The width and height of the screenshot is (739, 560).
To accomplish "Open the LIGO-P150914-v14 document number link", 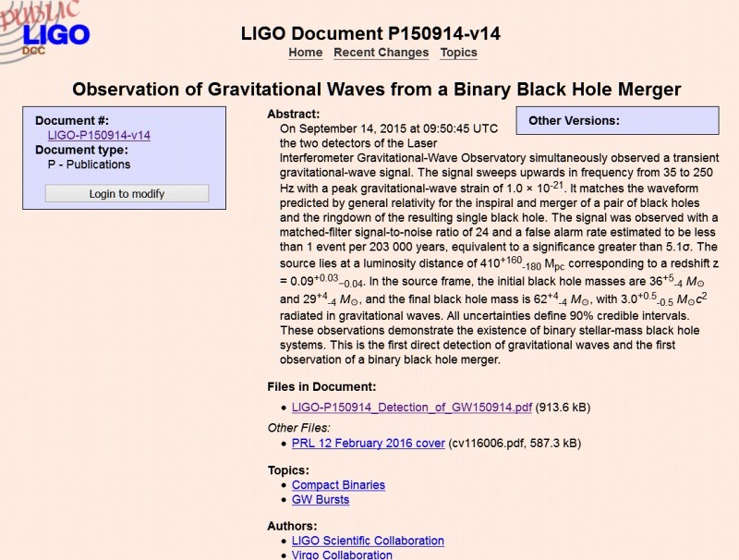I will coord(99,135).
